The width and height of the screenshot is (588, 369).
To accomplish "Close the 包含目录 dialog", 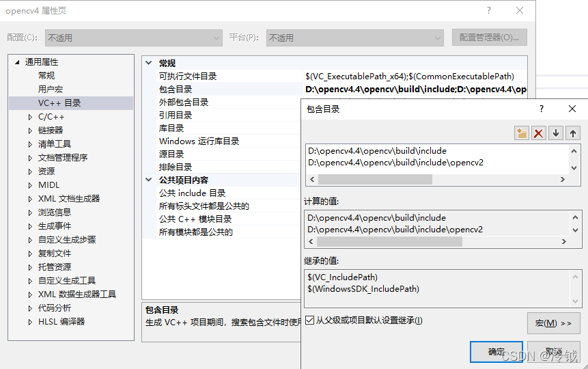I will [572, 109].
